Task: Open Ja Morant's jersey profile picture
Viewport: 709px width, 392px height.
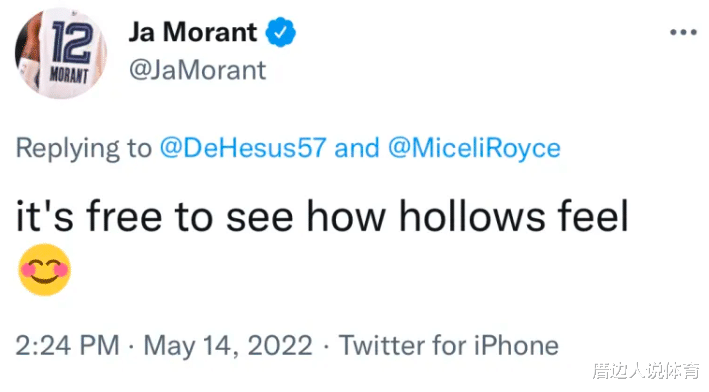Action: (61, 53)
